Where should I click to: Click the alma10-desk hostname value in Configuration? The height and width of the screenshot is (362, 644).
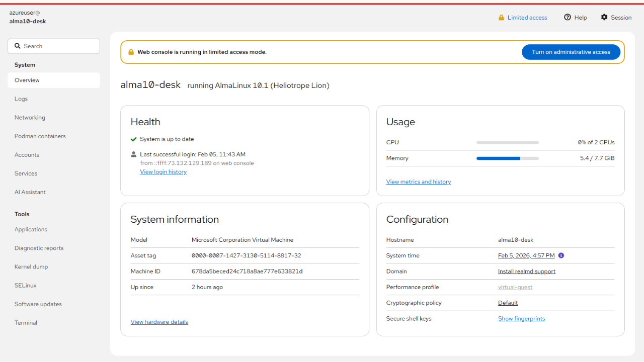516,240
